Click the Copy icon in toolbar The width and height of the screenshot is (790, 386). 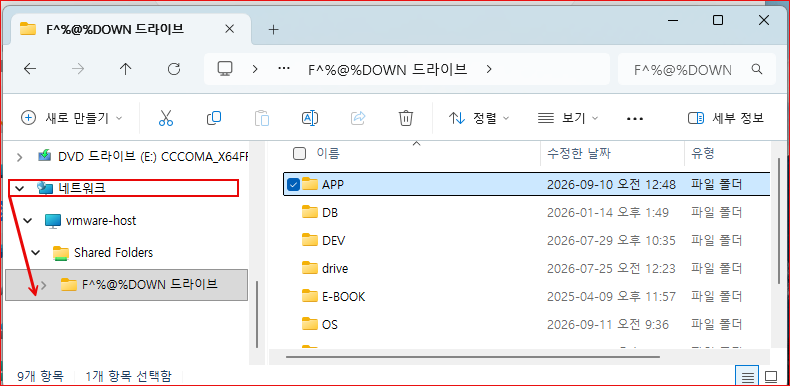pyautogui.click(x=214, y=118)
